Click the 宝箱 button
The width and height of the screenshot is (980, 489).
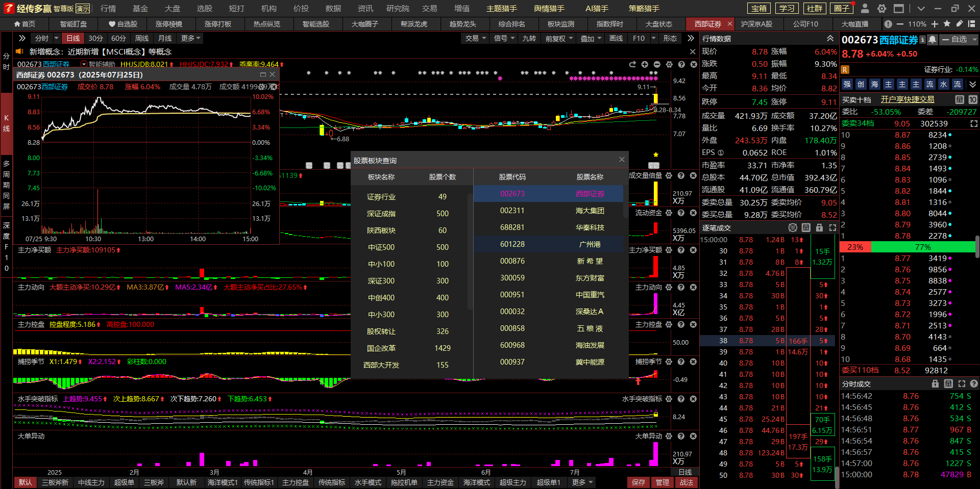(759, 8)
